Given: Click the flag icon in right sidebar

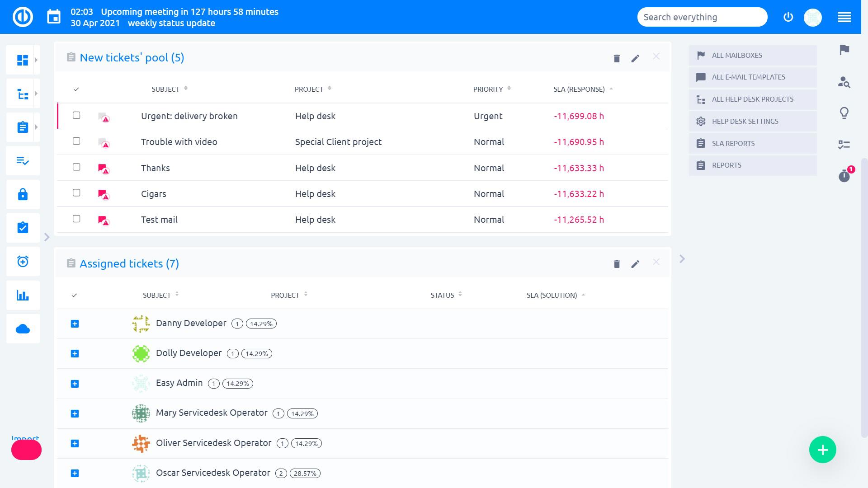Looking at the screenshot, I should point(844,50).
